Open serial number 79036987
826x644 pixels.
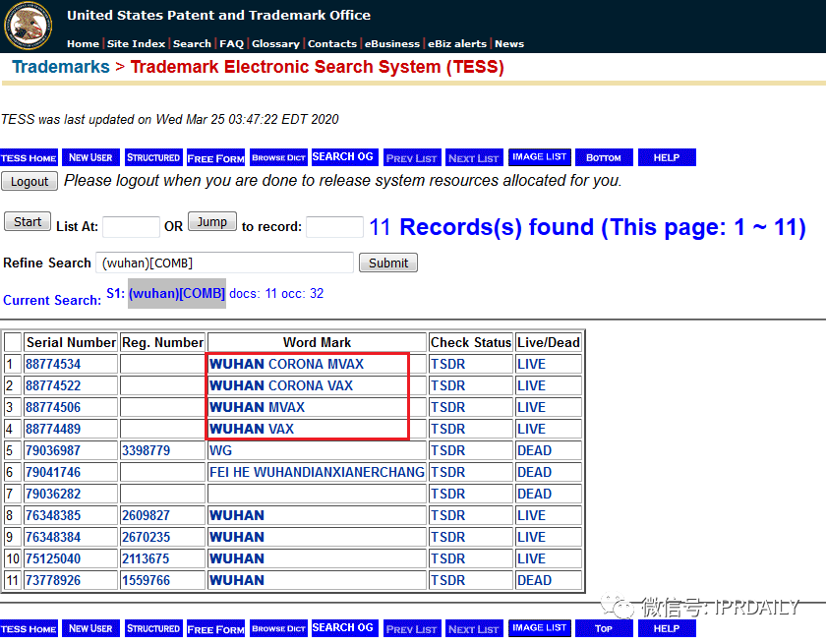click(53, 450)
